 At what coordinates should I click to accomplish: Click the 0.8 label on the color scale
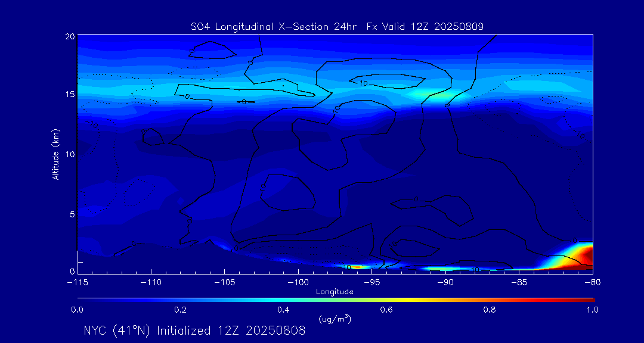pos(490,310)
